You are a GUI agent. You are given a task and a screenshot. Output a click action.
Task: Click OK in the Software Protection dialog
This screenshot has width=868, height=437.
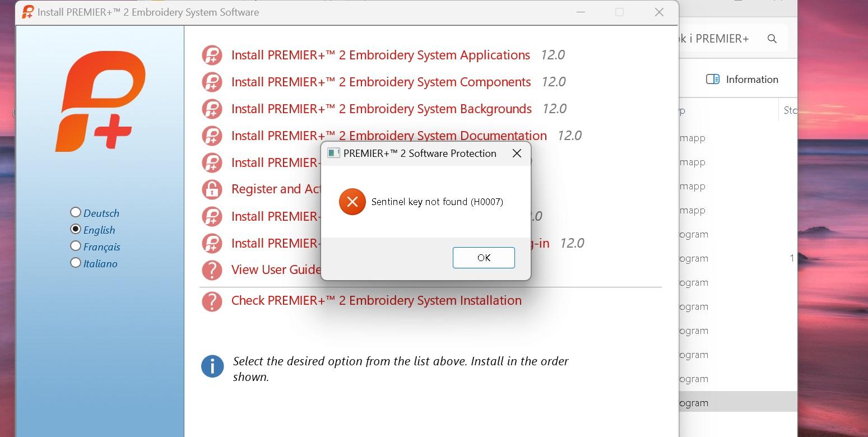pyautogui.click(x=484, y=258)
